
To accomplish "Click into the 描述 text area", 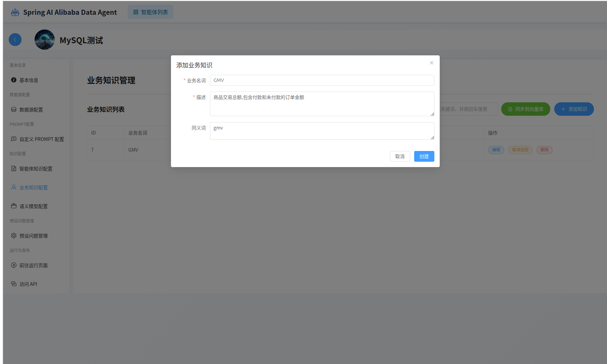I will pyautogui.click(x=322, y=104).
